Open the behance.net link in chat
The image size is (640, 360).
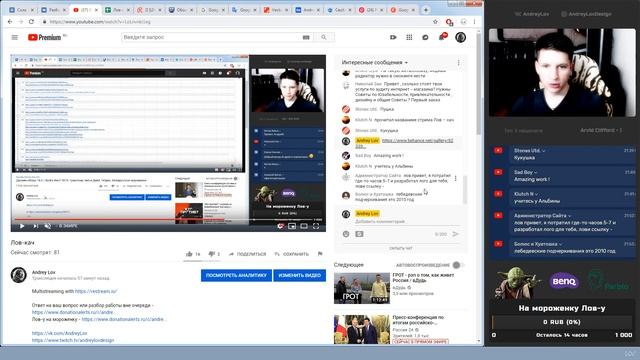coord(417,141)
